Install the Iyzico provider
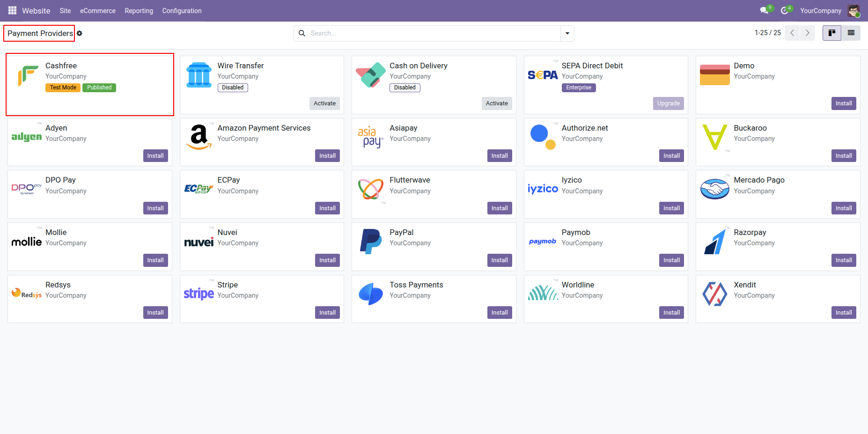The width and height of the screenshot is (868, 434). point(672,208)
